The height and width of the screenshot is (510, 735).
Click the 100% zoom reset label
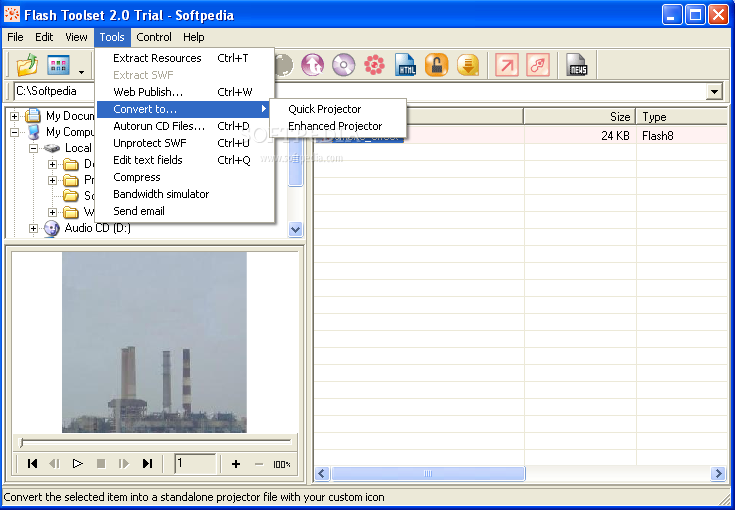pyautogui.click(x=282, y=465)
